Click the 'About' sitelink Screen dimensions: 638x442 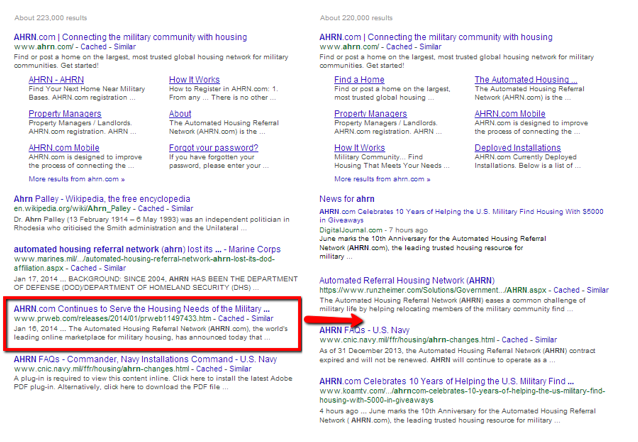tap(180, 114)
